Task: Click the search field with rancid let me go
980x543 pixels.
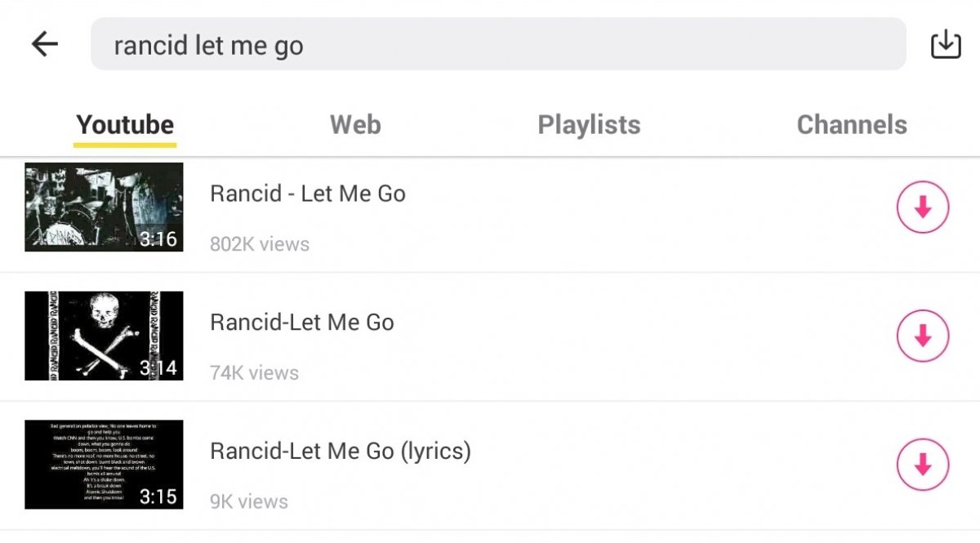Action: [x=498, y=44]
